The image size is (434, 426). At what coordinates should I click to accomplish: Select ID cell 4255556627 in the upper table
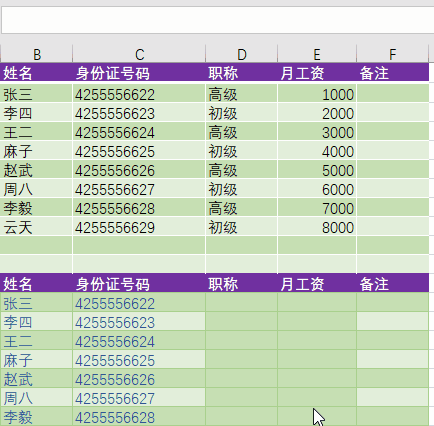click(139, 189)
